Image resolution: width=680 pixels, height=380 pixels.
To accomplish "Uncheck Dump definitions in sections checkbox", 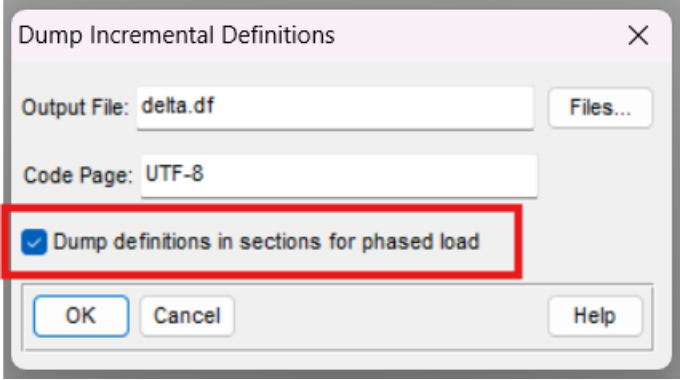I will [x=34, y=242].
